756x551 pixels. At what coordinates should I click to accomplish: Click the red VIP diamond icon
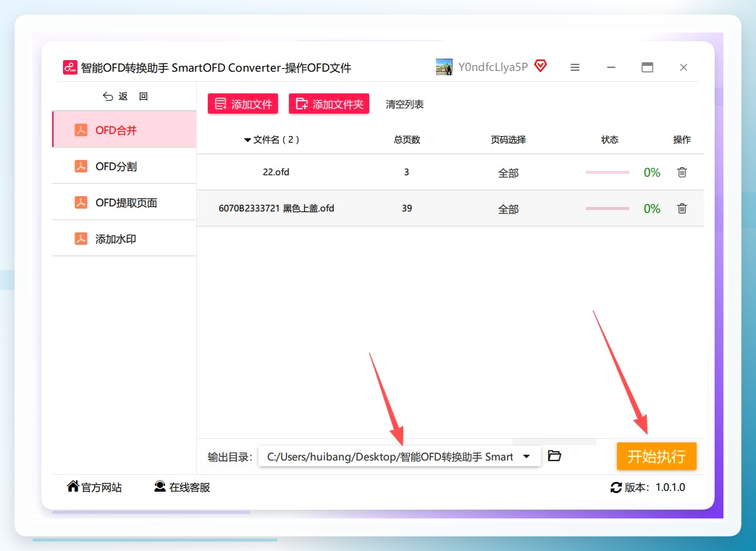click(x=541, y=66)
